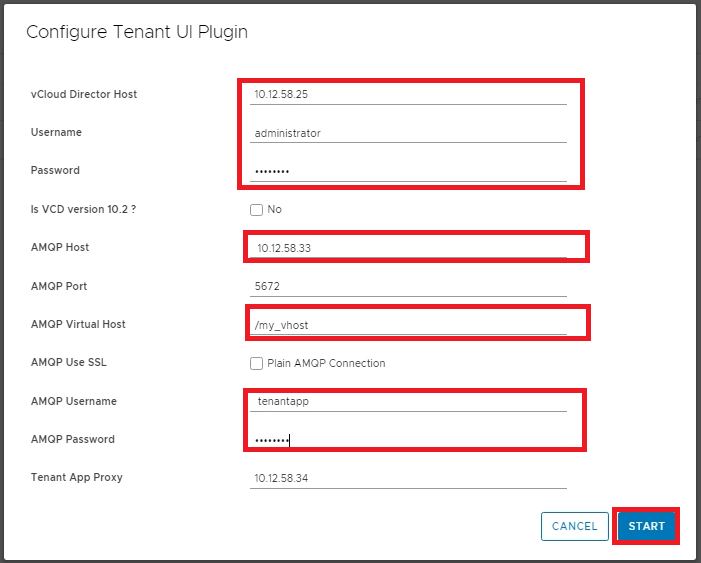Click the START button

[646, 526]
